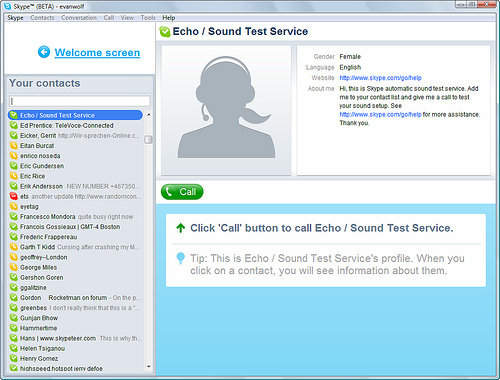Click the status icon beside Frederic Frappereau
This screenshot has height=380, width=500.
[14, 237]
